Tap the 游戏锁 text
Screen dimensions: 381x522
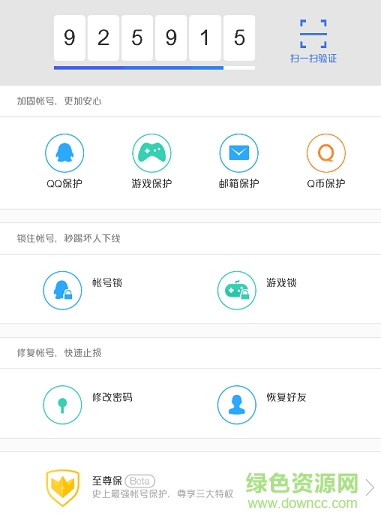[x=281, y=283]
